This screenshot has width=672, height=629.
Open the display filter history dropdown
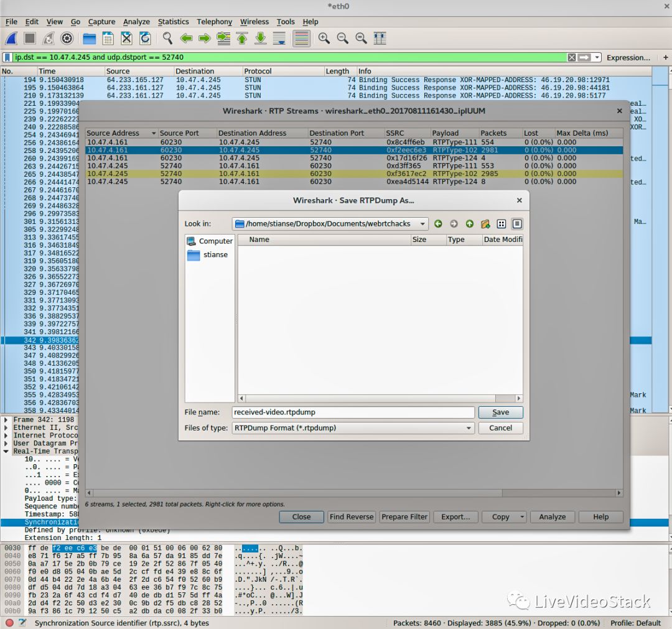coord(597,57)
